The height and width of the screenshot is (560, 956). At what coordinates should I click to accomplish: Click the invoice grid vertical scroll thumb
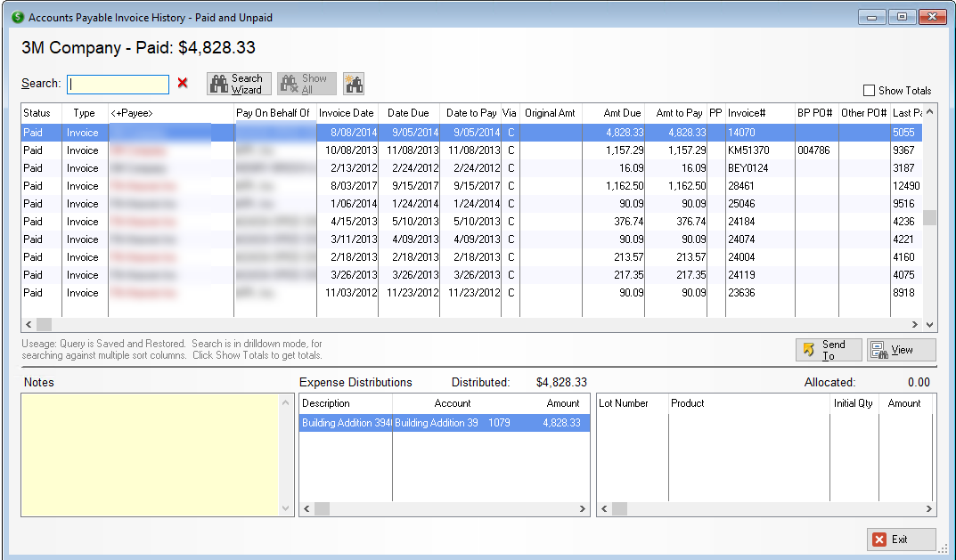click(x=929, y=217)
